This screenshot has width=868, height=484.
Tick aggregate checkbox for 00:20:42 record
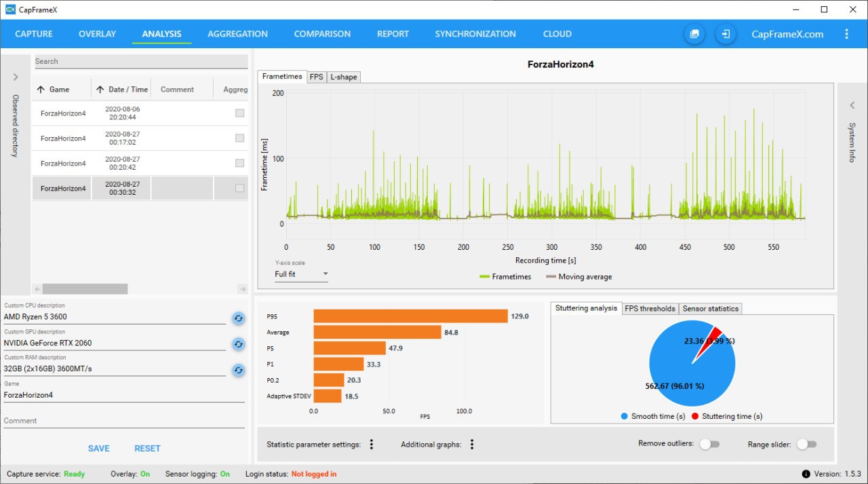(x=239, y=163)
